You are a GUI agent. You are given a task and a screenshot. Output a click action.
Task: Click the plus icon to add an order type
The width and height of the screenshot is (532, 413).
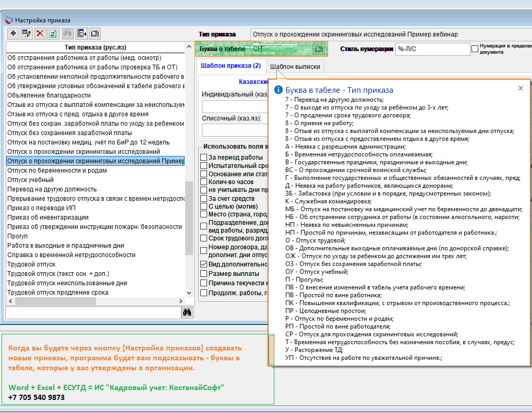(x=13, y=33)
